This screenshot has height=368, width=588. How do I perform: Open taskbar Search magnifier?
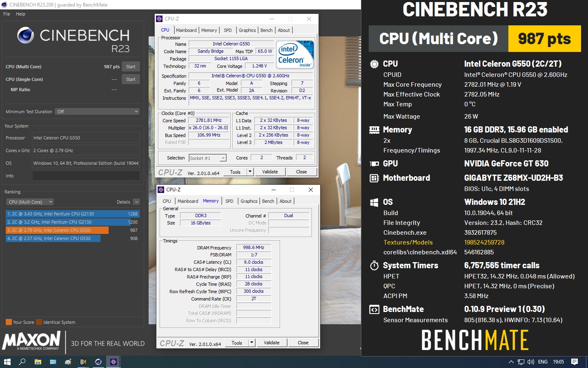22,362
